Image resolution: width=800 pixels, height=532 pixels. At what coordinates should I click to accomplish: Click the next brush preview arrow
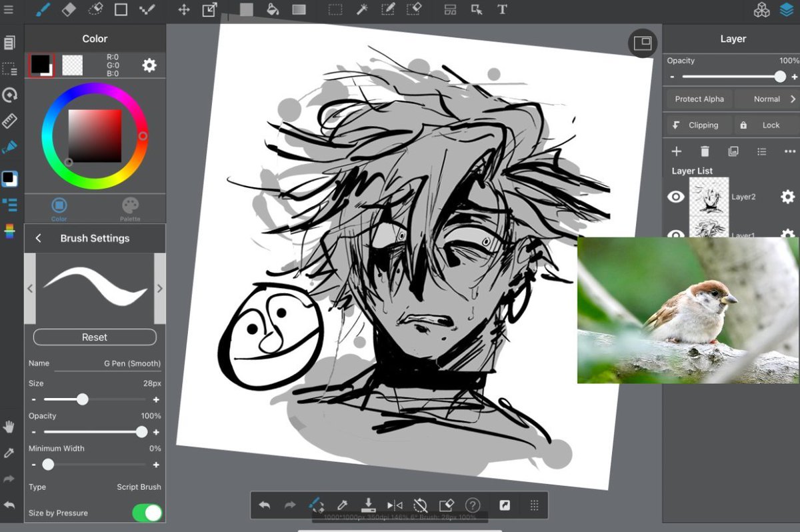click(160, 289)
